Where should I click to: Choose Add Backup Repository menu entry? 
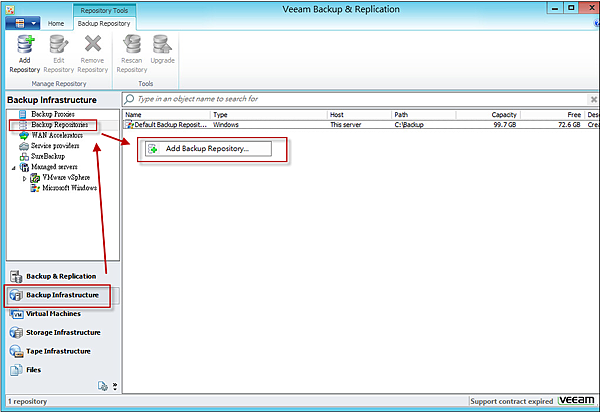point(208,149)
